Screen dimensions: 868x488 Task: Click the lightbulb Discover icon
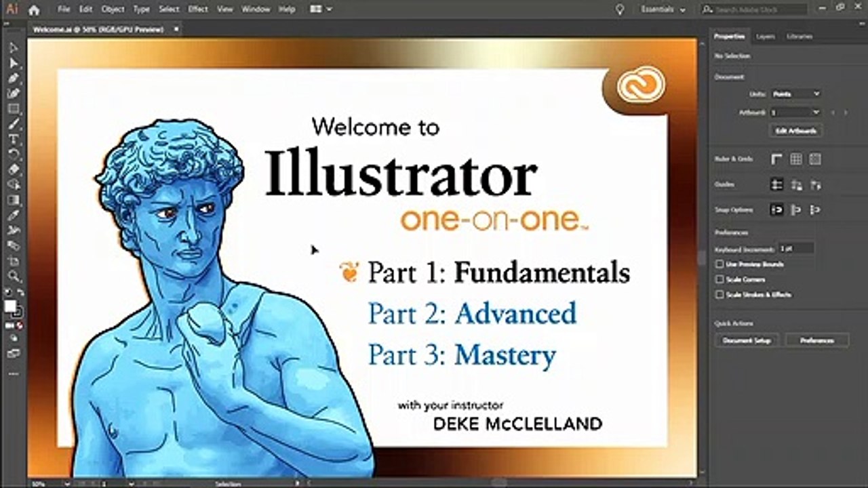tap(619, 9)
